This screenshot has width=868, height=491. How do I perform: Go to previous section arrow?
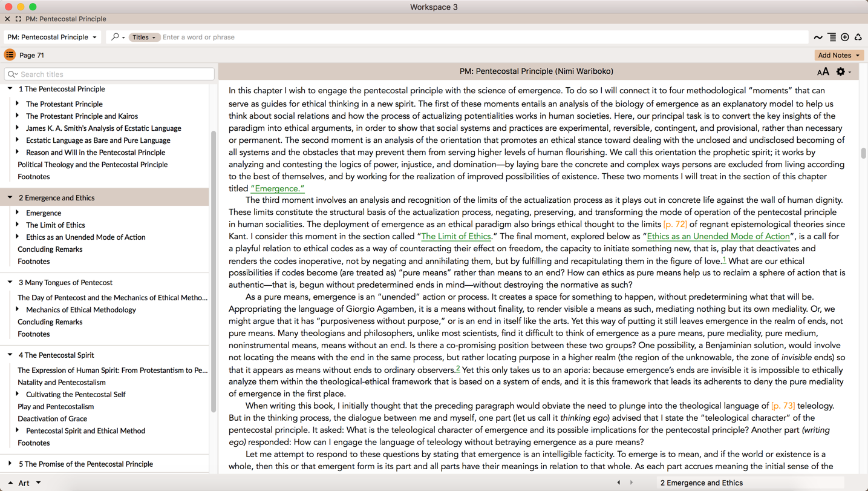coord(618,483)
